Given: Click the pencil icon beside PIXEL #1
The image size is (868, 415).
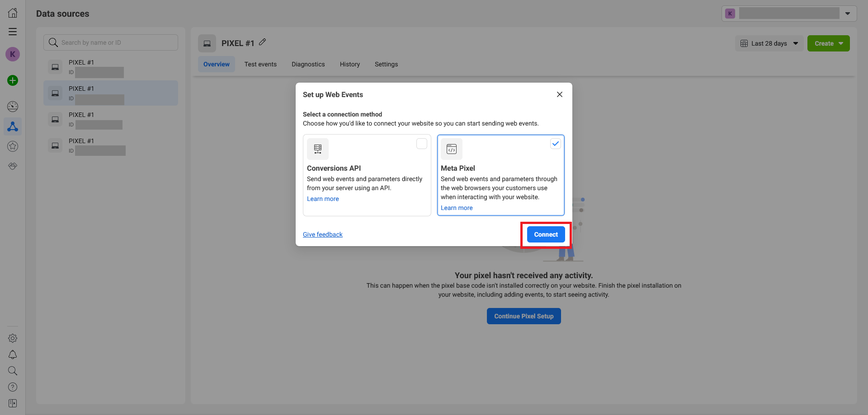Looking at the screenshot, I should (263, 42).
